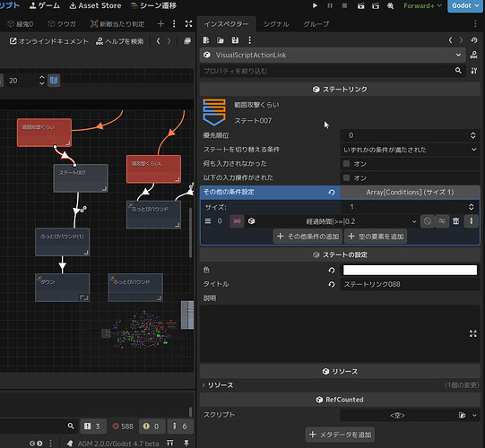The image size is (485, 448).
Task: Load an existing resource folder icon
Action: pos(221,40)
